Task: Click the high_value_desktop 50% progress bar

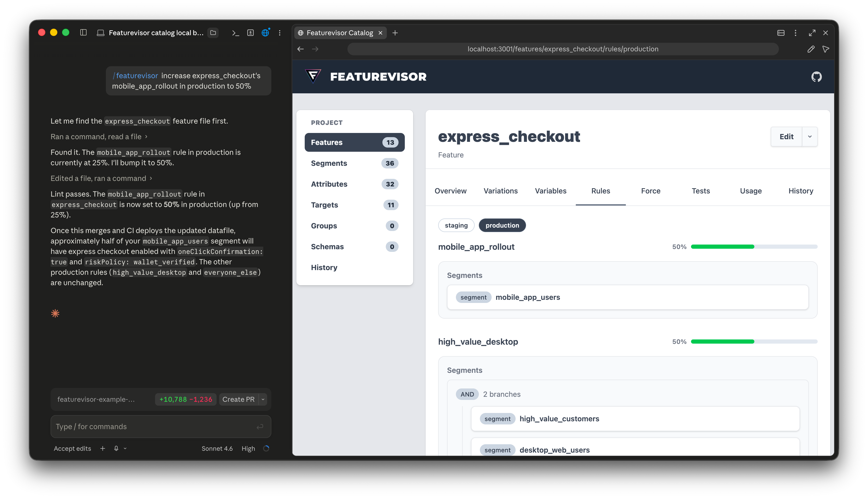Action: [x=754, y=342]
